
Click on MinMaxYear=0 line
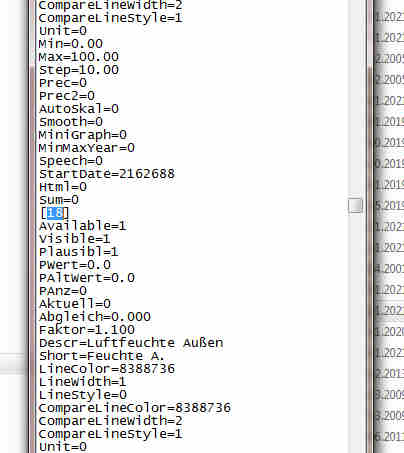pos(87,148)
